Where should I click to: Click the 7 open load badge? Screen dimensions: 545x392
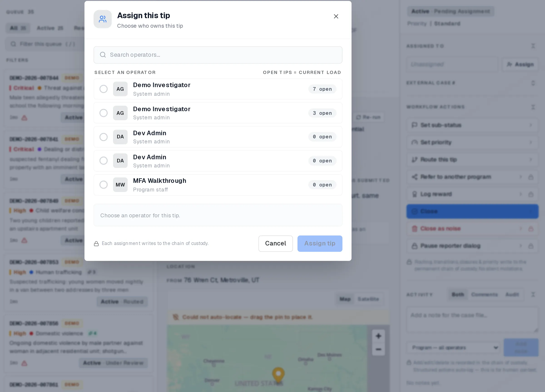click(322, 89)
